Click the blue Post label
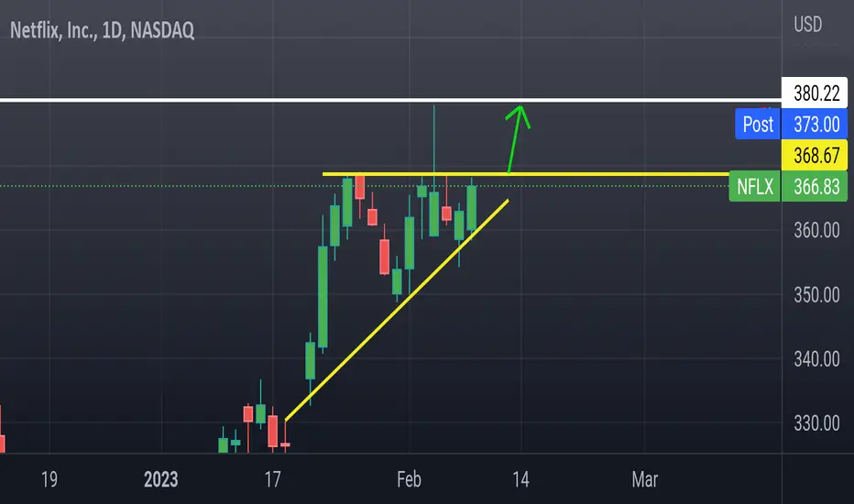 (758, 125)
